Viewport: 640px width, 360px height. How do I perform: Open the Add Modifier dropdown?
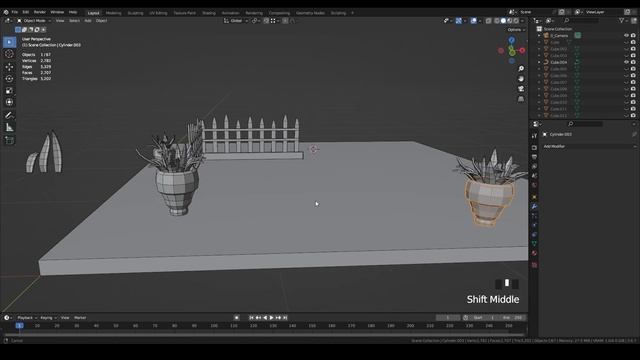pos(590,146)
